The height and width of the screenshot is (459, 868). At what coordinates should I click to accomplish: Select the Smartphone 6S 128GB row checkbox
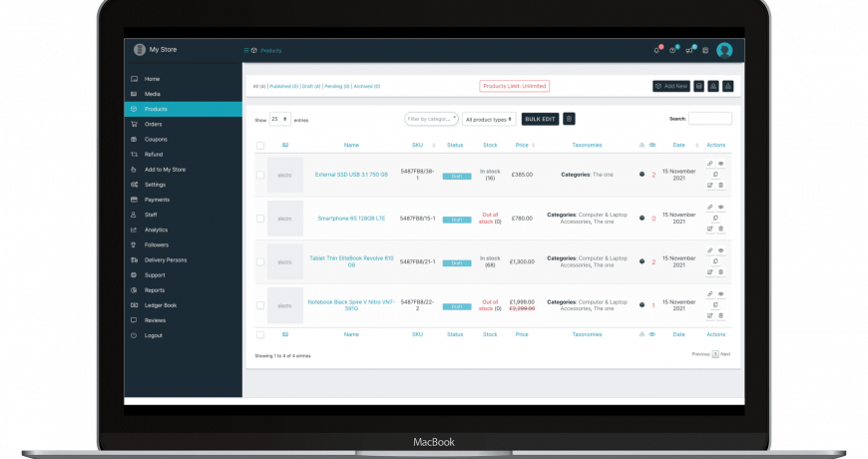tap(260, 219)
